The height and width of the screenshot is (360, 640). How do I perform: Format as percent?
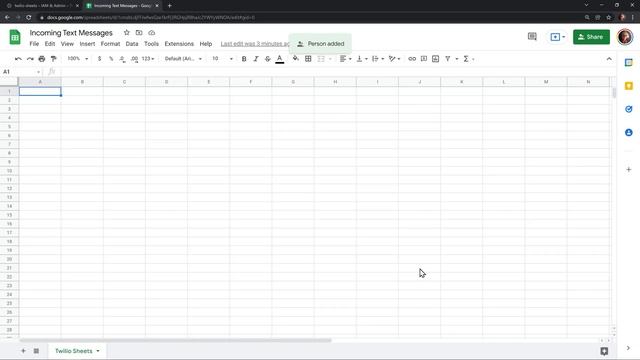tap(111, 59)
